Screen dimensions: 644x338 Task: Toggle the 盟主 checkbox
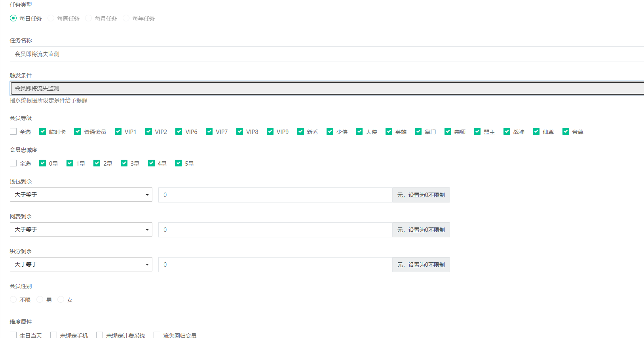coord(477,132)
